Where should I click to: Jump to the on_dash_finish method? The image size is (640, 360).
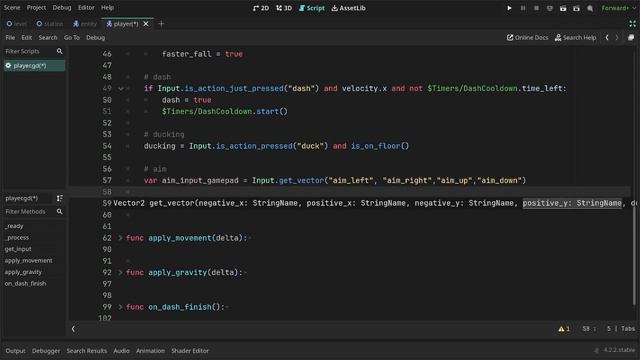(x=25, y=283)
